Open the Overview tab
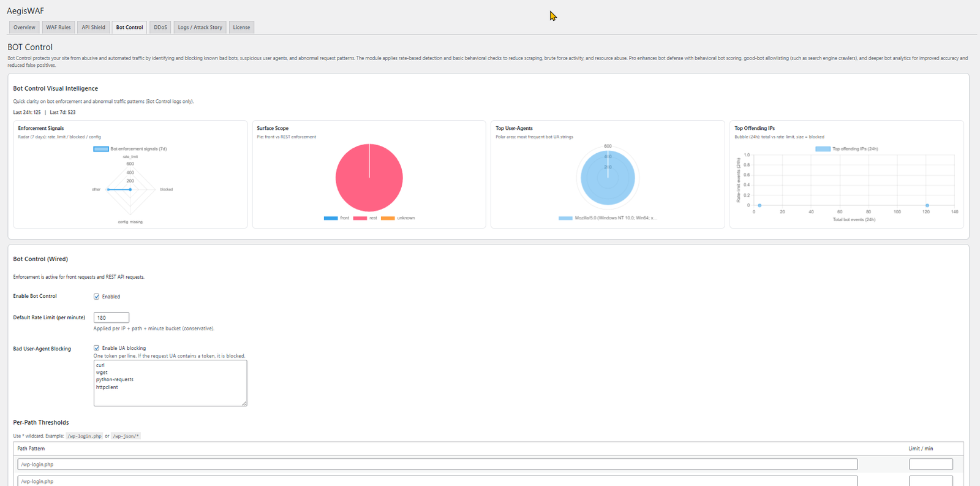 pos(24,27)
